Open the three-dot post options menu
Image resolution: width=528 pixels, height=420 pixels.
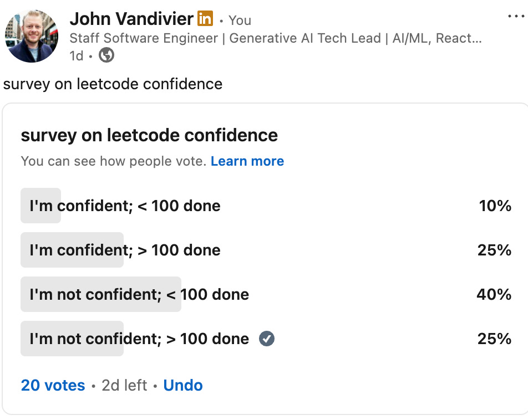516,17
